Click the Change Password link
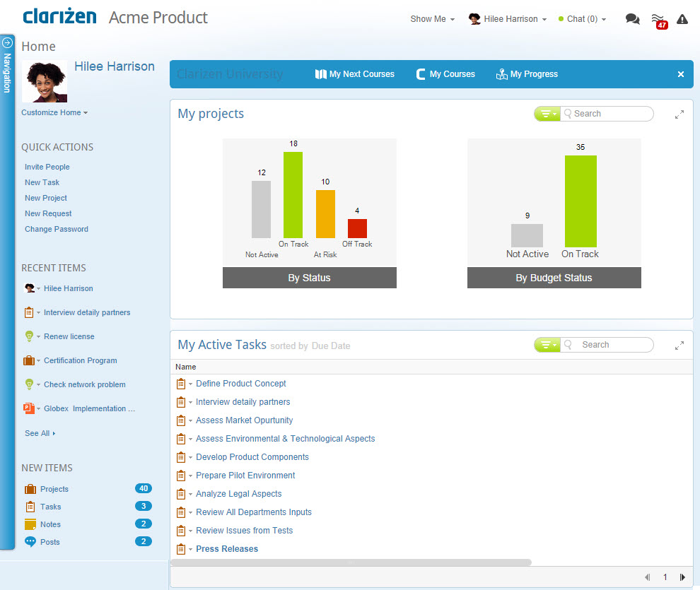The image size is (700, 590). point(57,229)
